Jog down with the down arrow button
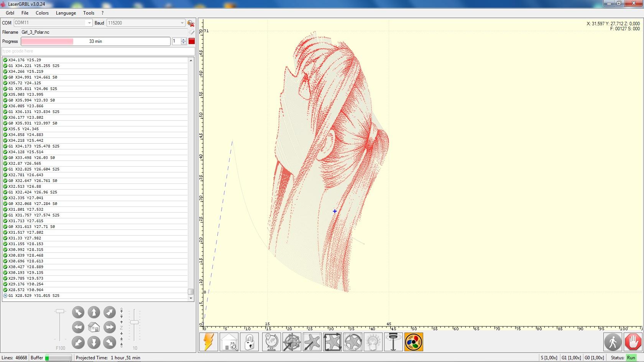644x362 pixels. [x=94, y=342]
